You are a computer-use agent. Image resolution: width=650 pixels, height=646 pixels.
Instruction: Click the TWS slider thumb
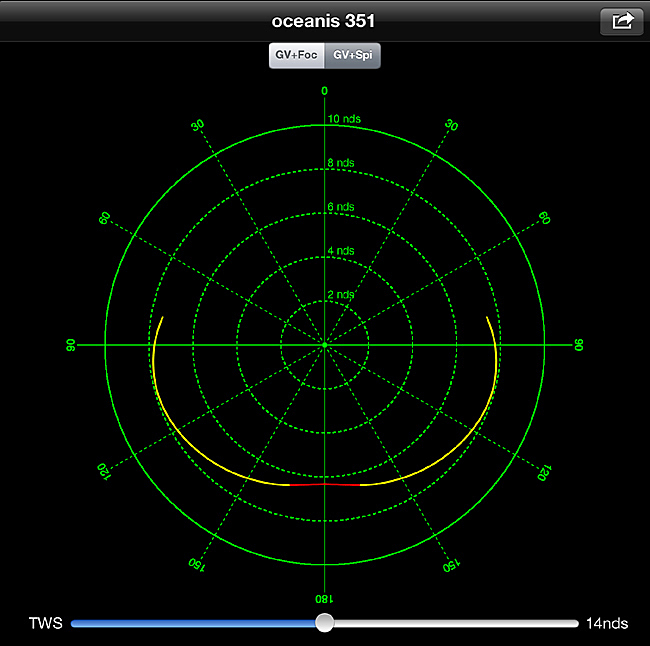pos(324,623)
